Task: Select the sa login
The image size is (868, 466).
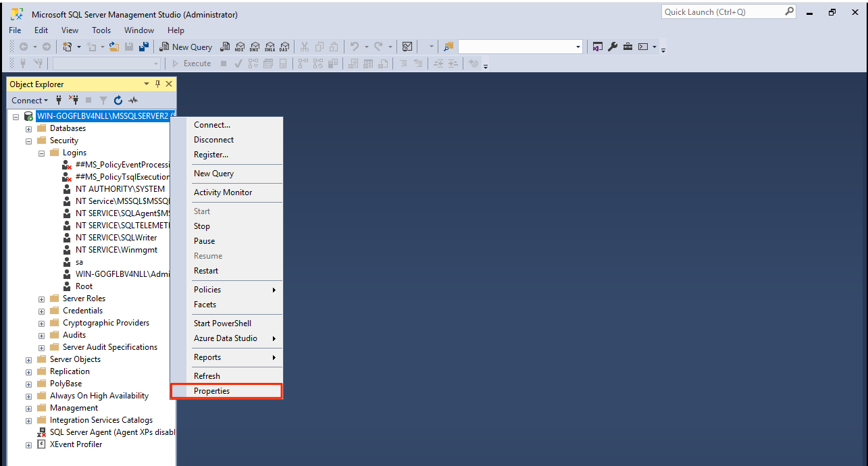Action: pyautogui.click(x=80, y=262)
